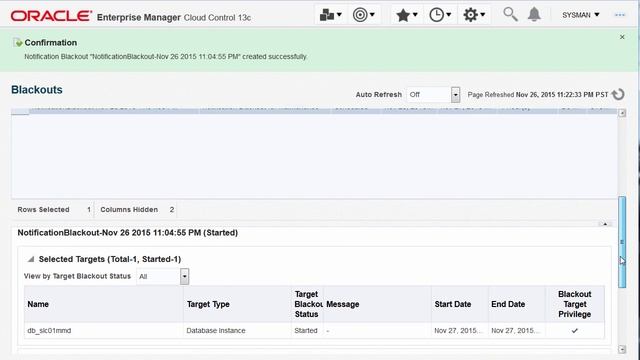The height and width of the screenshot is (360, 640).
Task: Click the scroll down arrow at bottom
Action: coord(622,349)
